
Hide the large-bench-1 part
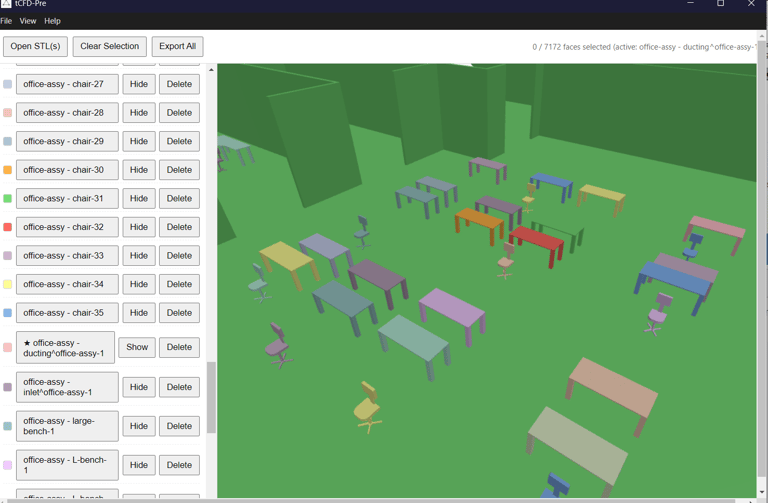[139, 426]
